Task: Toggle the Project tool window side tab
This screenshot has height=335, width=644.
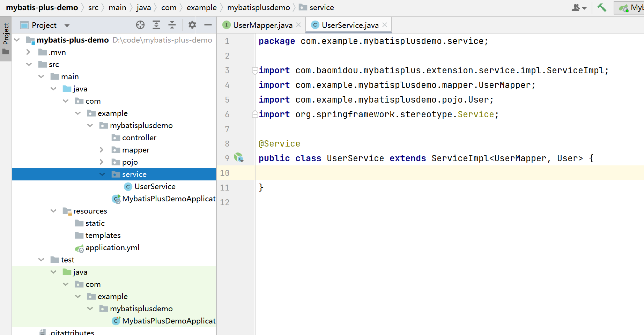Action: [x=6, y=38]
